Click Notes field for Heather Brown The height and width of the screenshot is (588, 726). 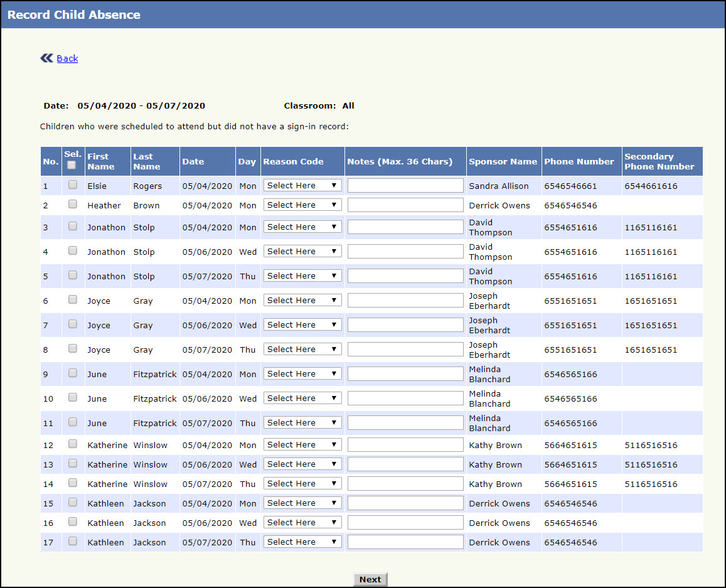(405, 205)
